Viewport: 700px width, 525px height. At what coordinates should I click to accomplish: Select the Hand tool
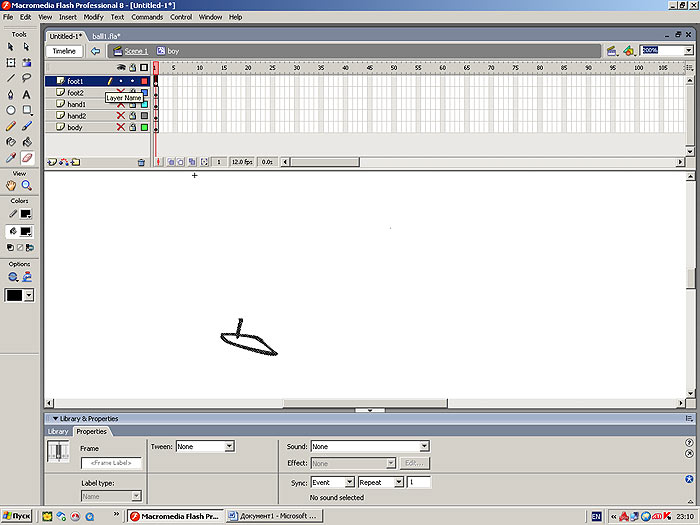pos(11,185)
